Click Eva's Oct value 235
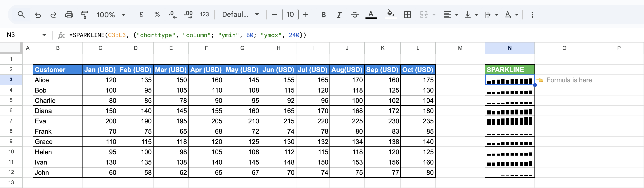The image size is (644, 188). tap(418, 121)
